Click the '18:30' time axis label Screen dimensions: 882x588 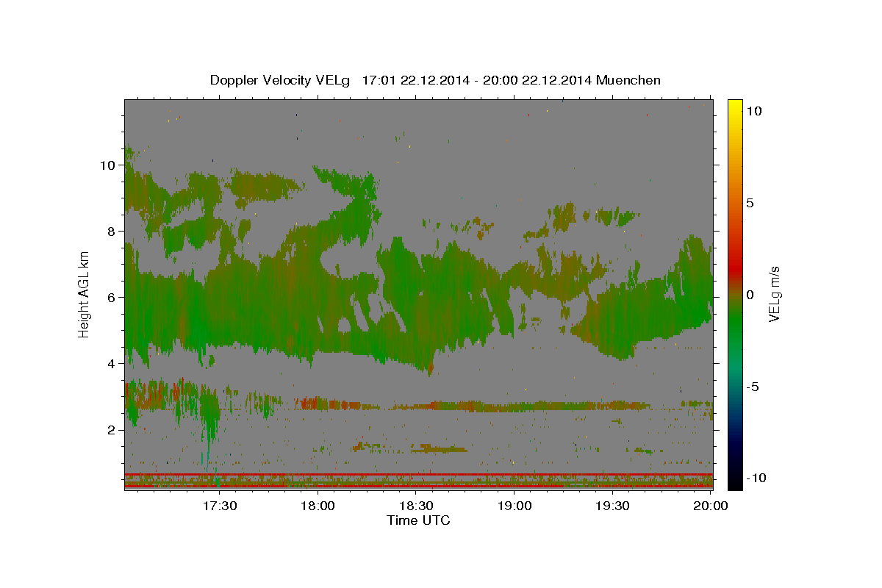click(417, 506)
